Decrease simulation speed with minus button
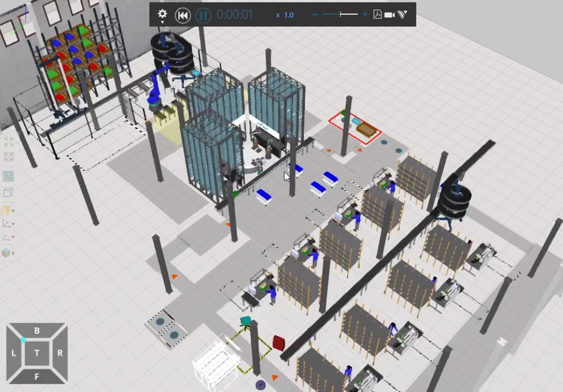Screen dimensions: 563x392 click(315, 15)
